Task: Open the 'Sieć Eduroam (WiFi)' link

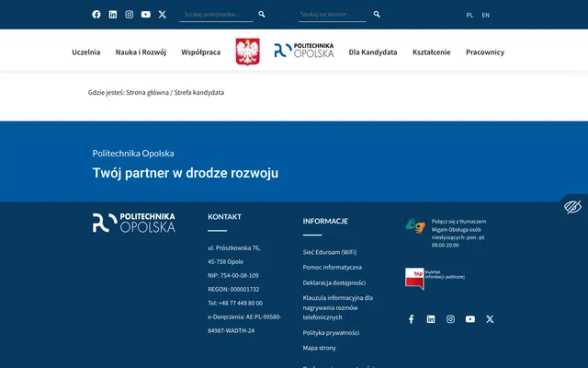Action: pyautogui.click(x=330, y=252)
